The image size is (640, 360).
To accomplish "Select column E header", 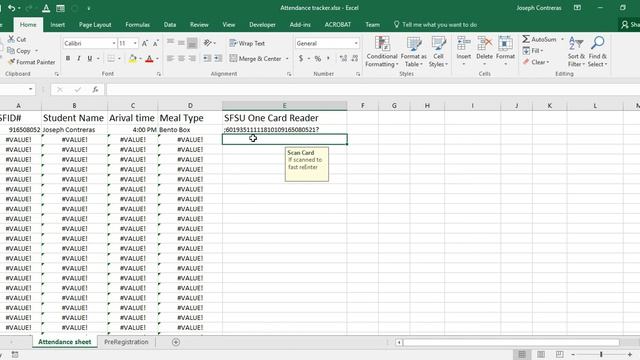I will pyautogui.click(x=284, y=106).
